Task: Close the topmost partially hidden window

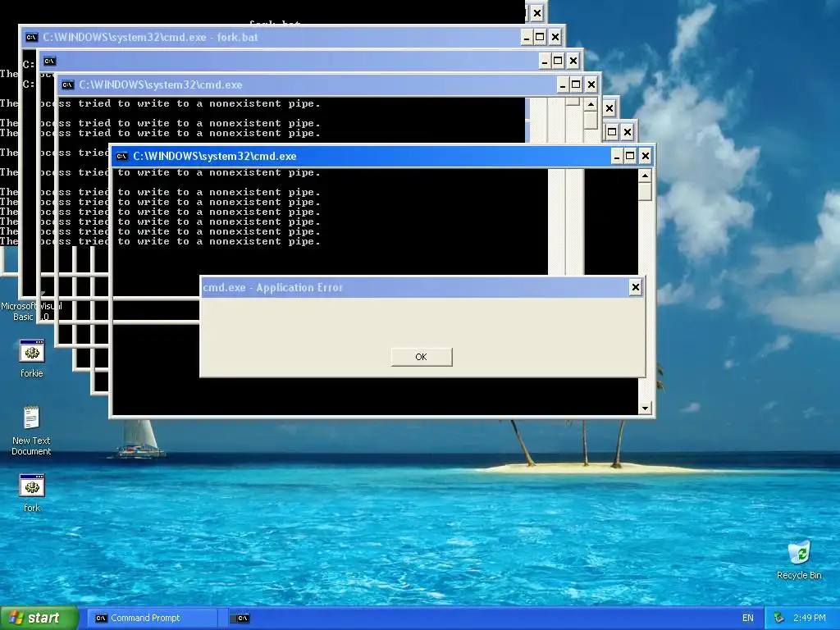Action: [x=537, y=13]
